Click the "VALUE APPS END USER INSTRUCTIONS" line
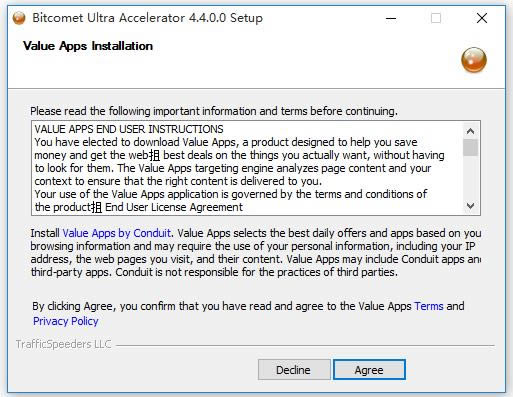The image size is (513, 397). (129, 129)
